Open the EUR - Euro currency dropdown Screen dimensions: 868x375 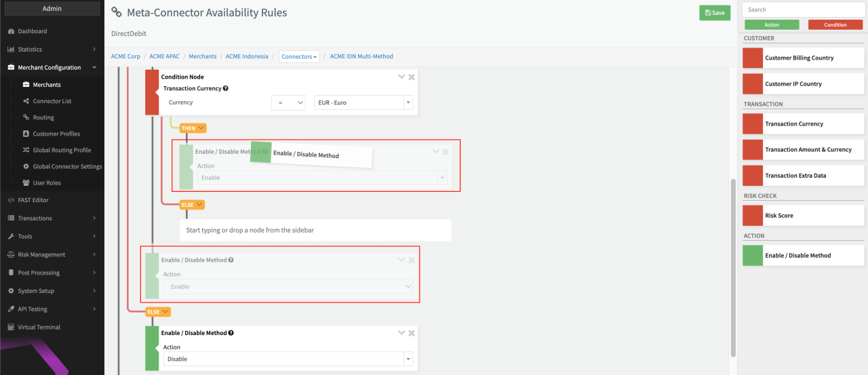(364, 102)
